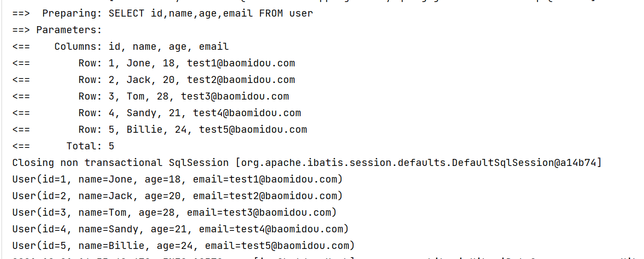This screenshot has width=644, height=259.
Task: Click the "Total: 5" summary line
Action: (x=90, y=146)
